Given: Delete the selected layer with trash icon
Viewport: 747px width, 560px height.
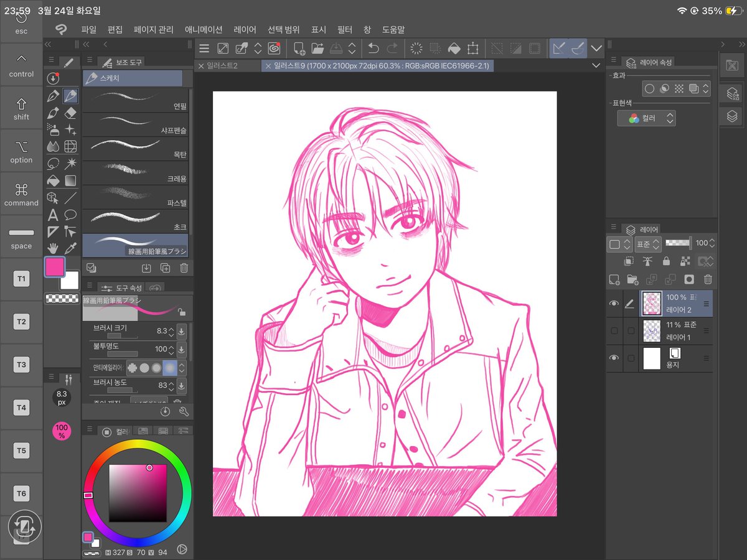Looking at the screenshot, I should tap(708, 280).
